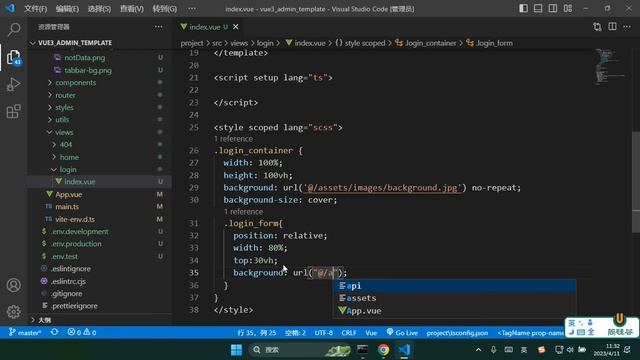Show hidden system tray icons
This screenshot has height=360, width=640.
point(478,350)
